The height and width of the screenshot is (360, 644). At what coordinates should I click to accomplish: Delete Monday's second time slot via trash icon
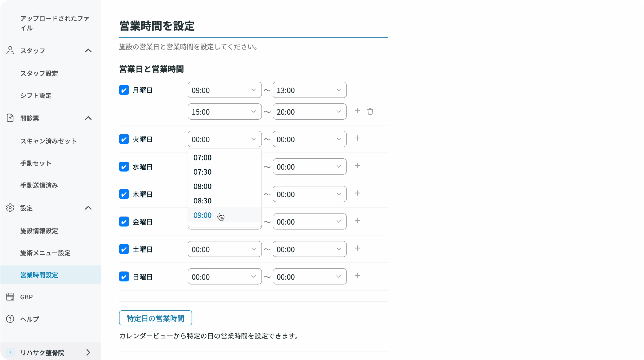(x=370, y=111)
